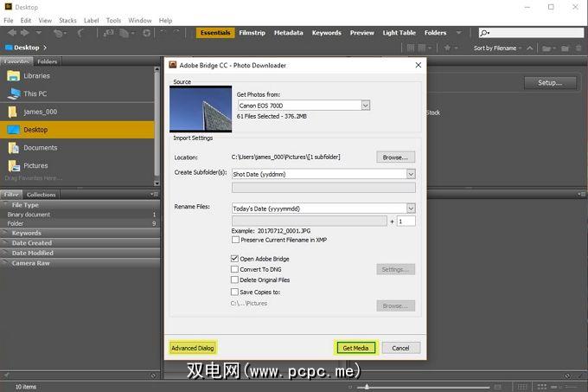Click the Advanced Dialog button
The height and width of the screenshot is (392, 588).
(193, 348)
